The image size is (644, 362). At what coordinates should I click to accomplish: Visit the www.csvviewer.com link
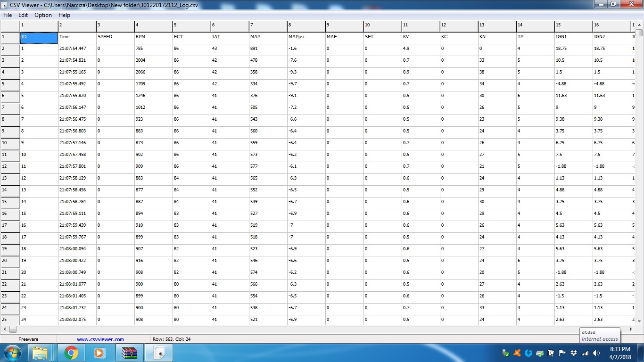click(100, 339)
